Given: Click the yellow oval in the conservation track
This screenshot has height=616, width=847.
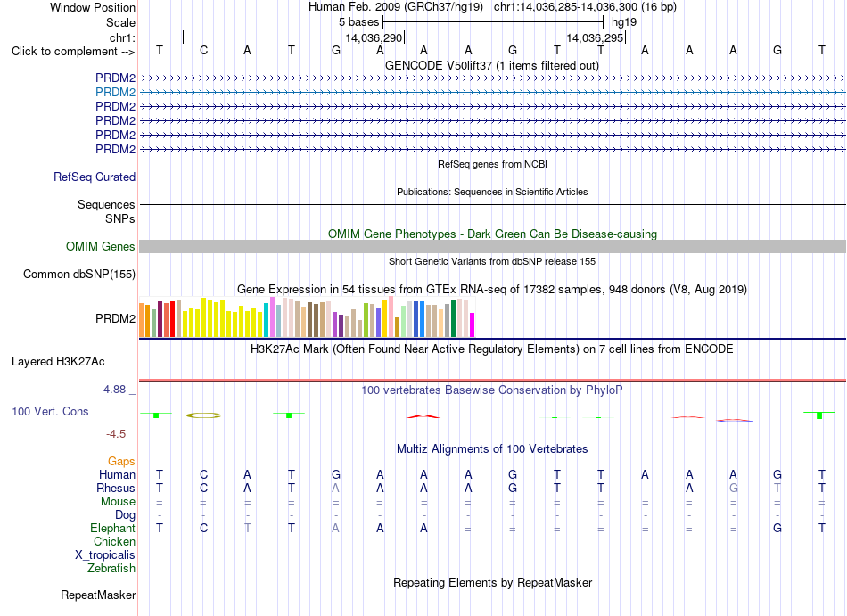Looking at the screenshot, I should pyautogui.click(x=203, y=415).
